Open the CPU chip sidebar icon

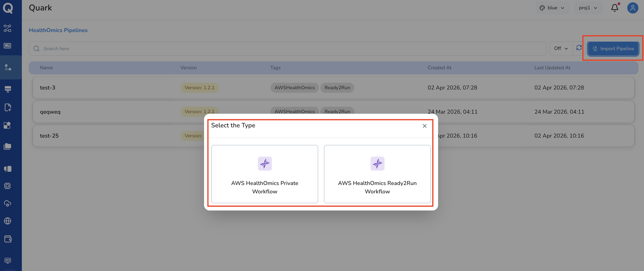pyautogui.click(x=7, y=186)
